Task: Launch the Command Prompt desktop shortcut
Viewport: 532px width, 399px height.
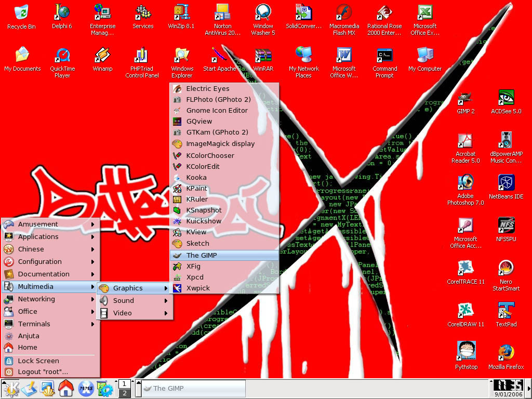Action: coord(385,63)
